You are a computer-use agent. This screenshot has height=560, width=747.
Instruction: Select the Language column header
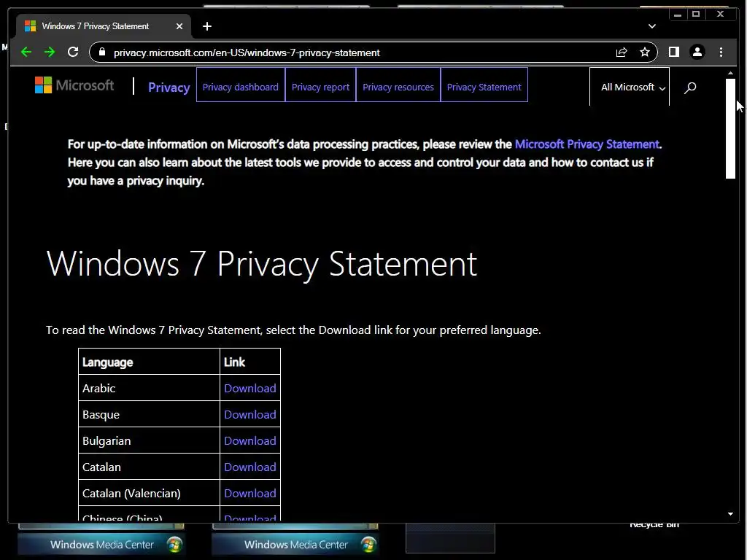(149, 362)
